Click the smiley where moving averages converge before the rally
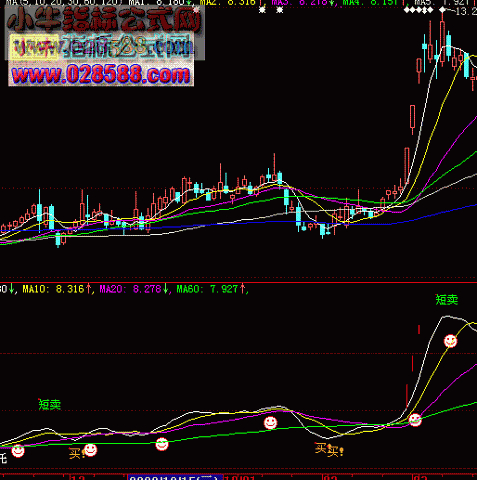Screen dimensions: 477x480 tap(415, 420)
